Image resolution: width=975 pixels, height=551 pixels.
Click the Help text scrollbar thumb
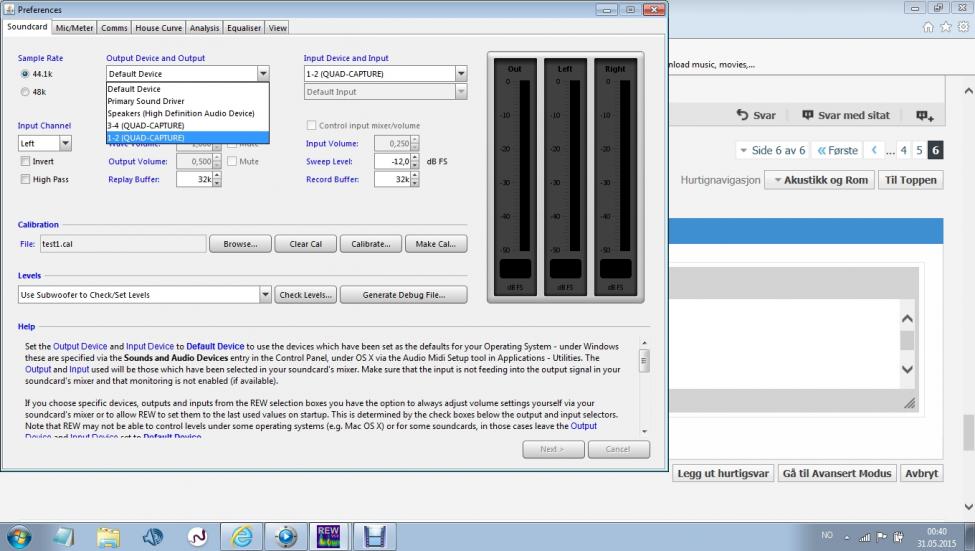(644, 361)
